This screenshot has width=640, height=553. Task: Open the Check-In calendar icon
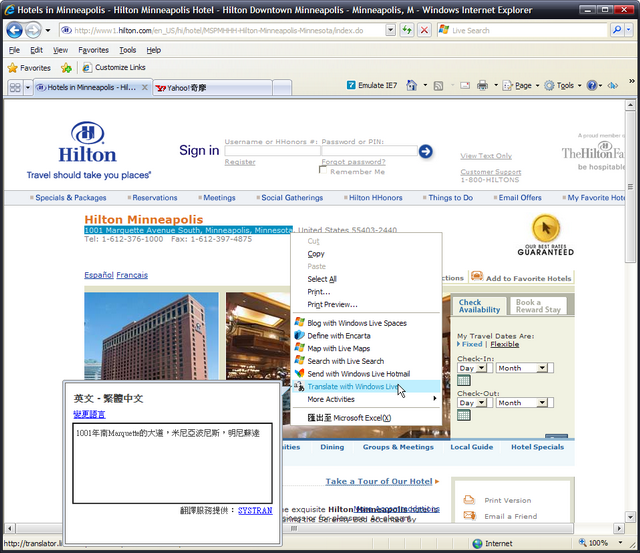[x=464, y=381]
